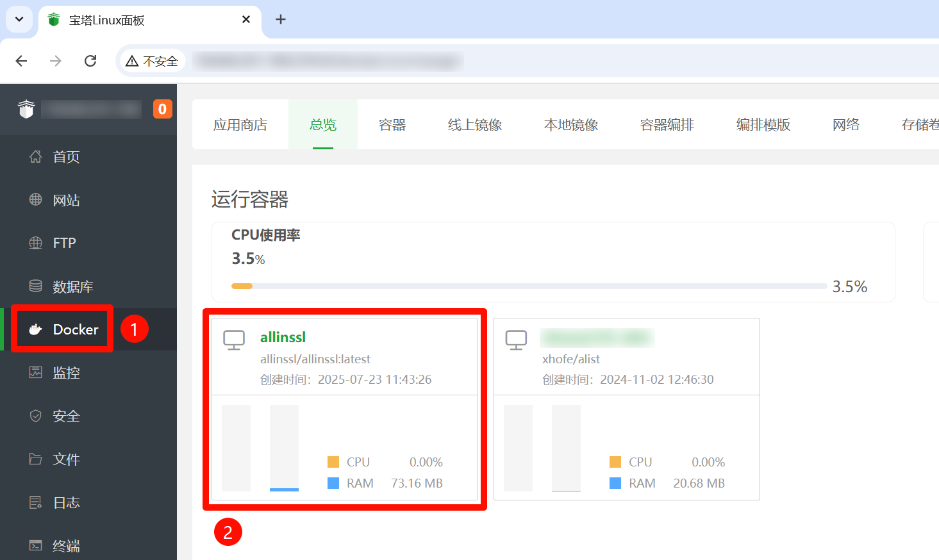Open the 安全 security settings
The image size is (939, 560).
click(x=66, y=415)
